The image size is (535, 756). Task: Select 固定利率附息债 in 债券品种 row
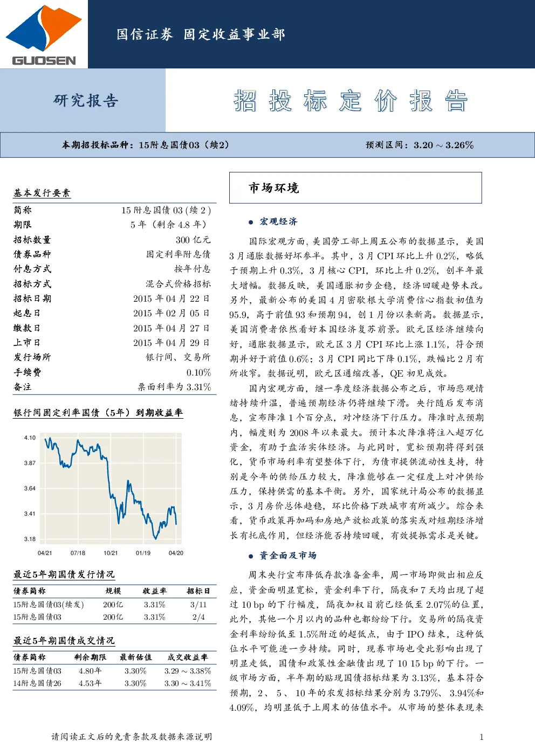(x=179, y=254)
